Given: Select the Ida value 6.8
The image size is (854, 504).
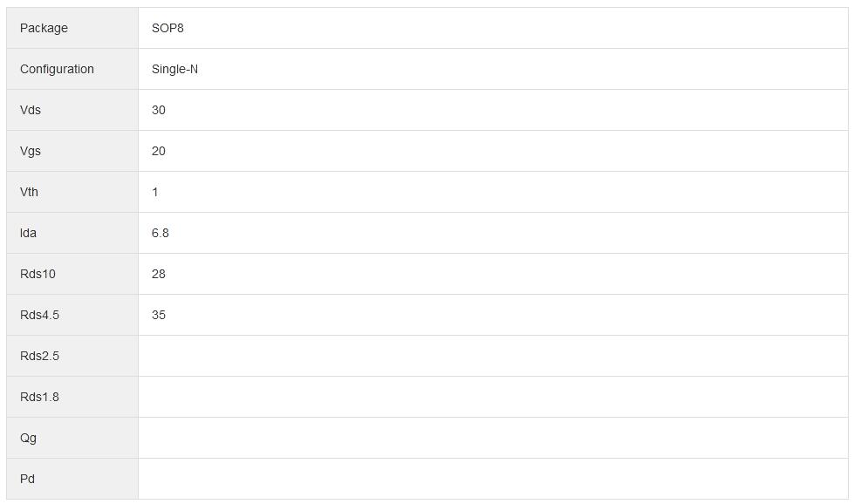Looking at the screenshot, I should pyautogui.click(x=161, y=233).
